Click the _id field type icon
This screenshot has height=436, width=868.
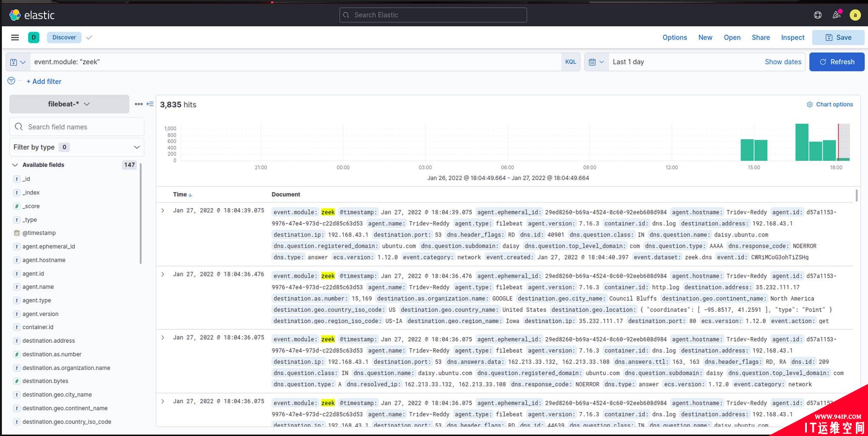(x=16, y=179)
